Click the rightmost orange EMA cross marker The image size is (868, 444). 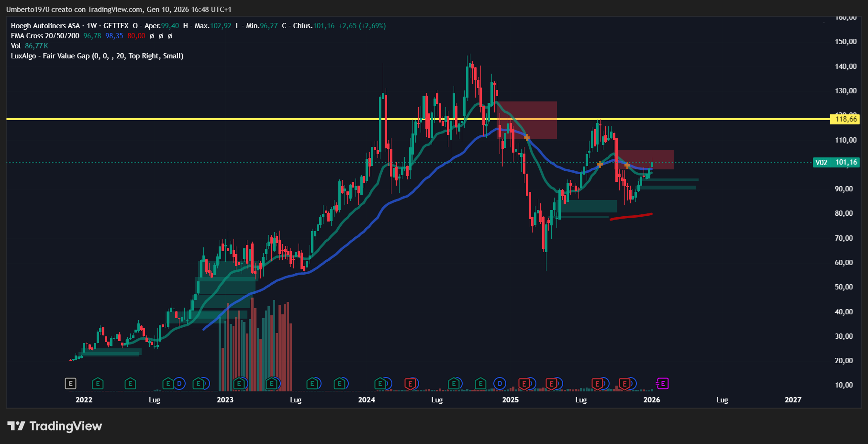[x=627, y=165]
